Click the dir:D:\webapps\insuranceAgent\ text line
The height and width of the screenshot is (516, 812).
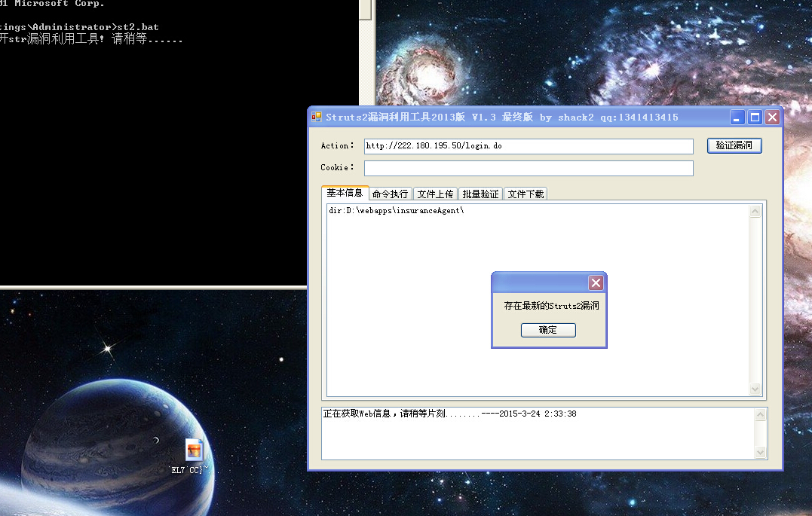click(x=396, y=211)
